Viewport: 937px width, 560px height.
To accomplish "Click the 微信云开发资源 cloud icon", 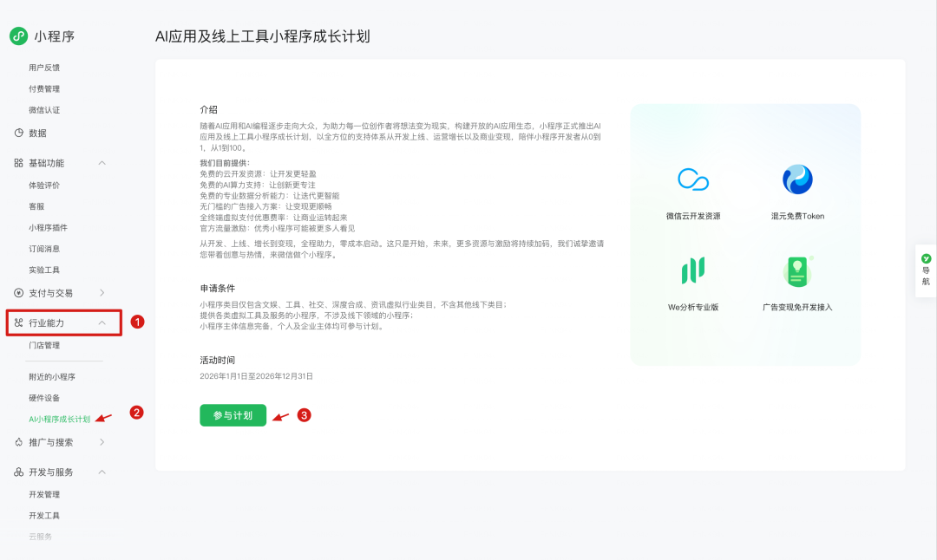I will pyautogui.click(x=693, y=179).
